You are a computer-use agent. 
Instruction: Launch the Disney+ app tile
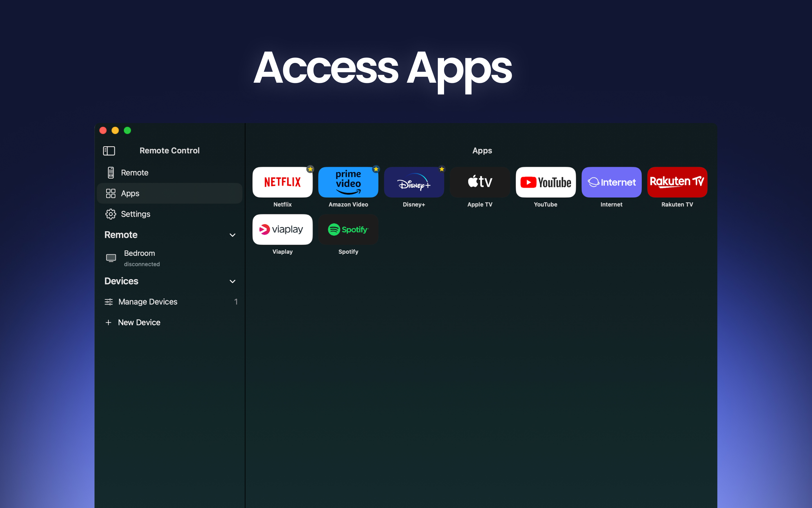tap(414, 182)
